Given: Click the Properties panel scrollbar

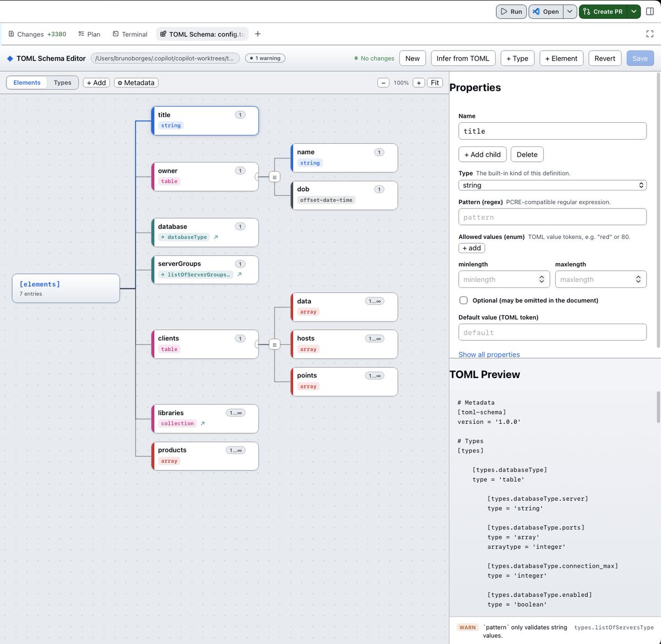Looking at the screenshot, I should pos(658,209).
